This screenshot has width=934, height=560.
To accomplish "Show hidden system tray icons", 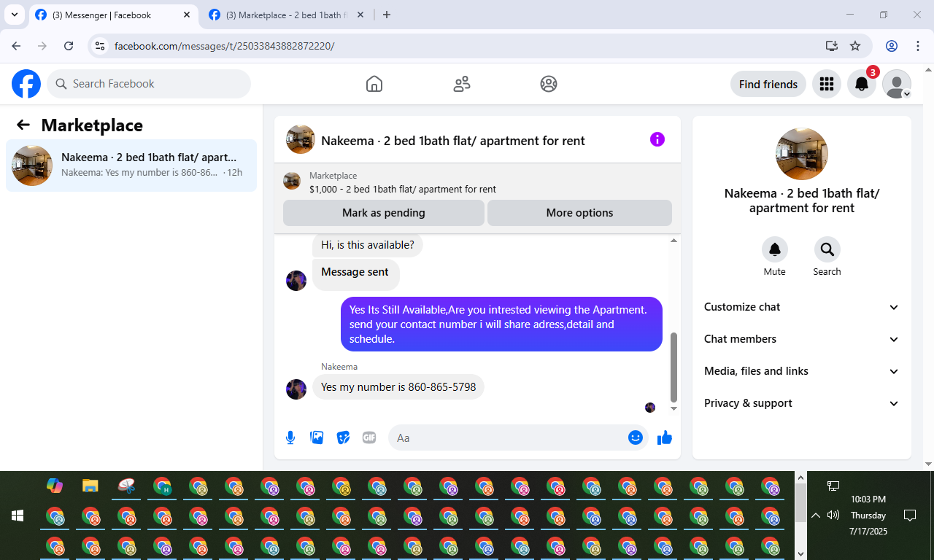I will 816,516.
